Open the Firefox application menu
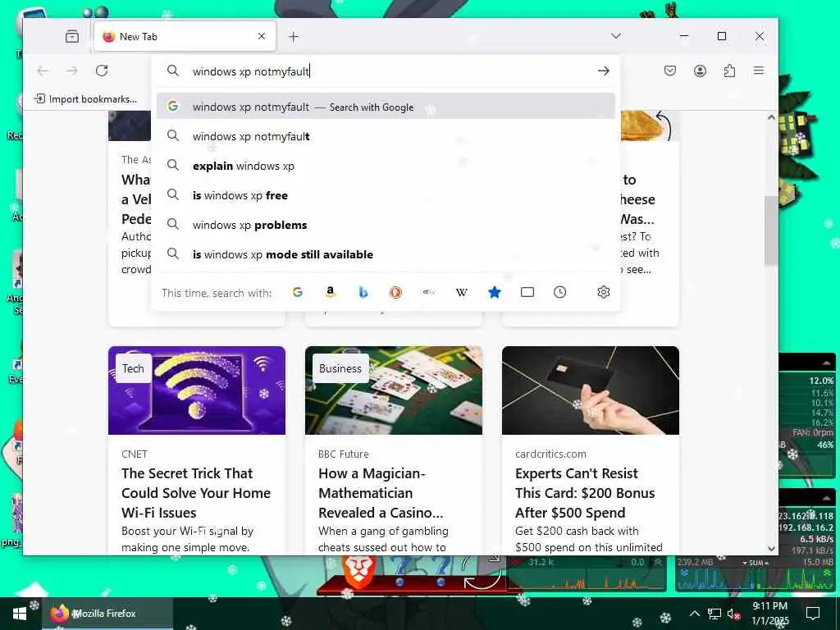 pyautogui.click(x=759, y=71)
